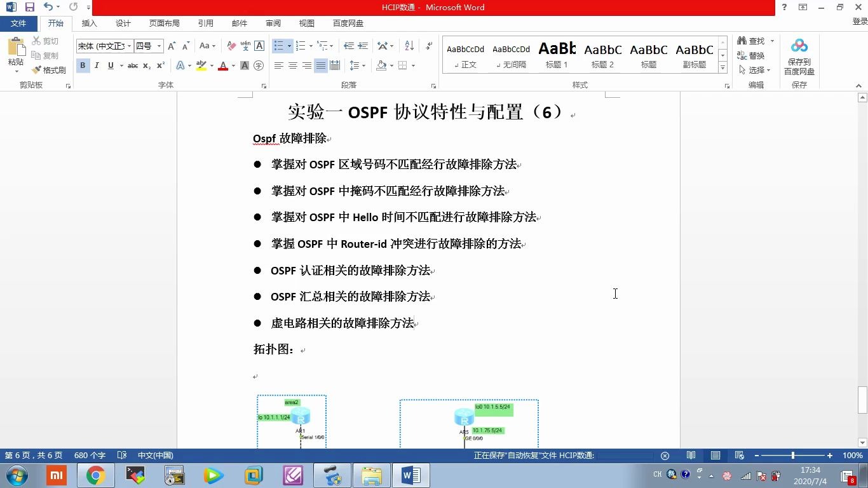Image resolution: width=868 pixels, height=488 pixels.
Task: Toggle italic formatting
Action: [96, 65]
